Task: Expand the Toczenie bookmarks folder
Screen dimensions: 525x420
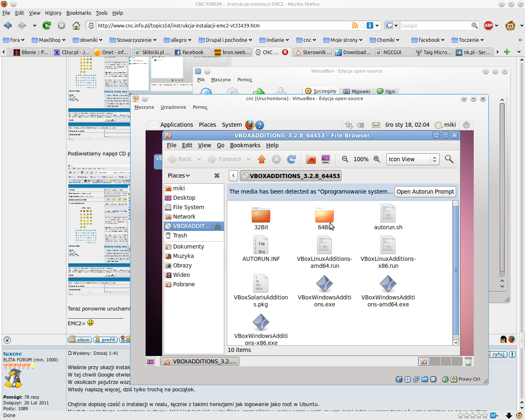Action: (468, 40)
